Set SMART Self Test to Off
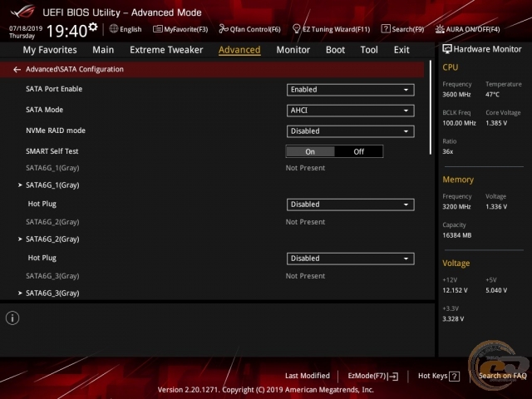The image size is (532, 399). coord(358,151)
